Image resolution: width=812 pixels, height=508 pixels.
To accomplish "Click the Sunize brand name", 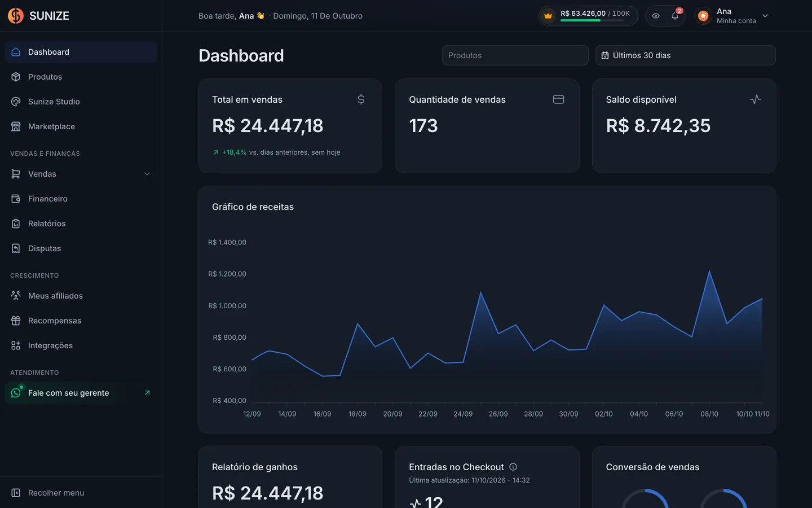I will (49, 16).
